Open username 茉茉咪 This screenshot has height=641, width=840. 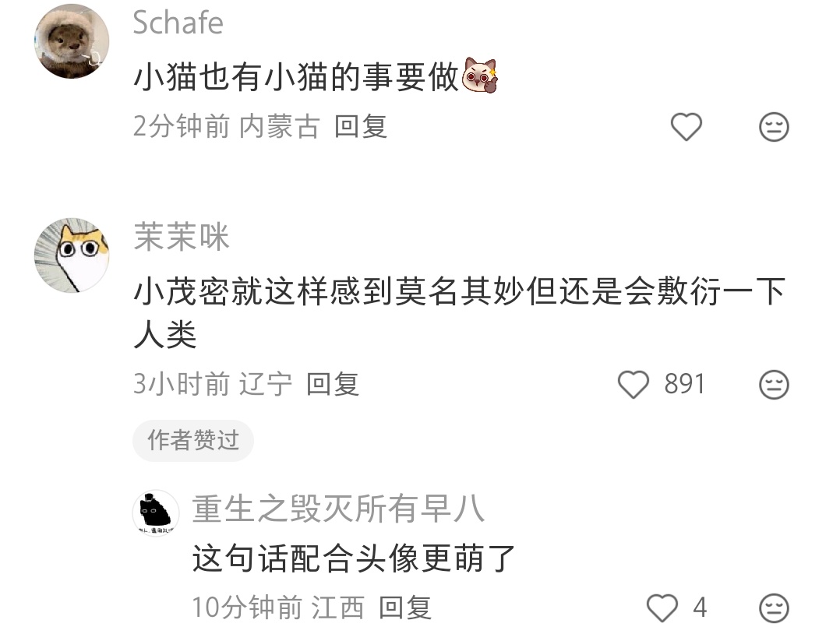pyautogui.click(x=181, y=237)
